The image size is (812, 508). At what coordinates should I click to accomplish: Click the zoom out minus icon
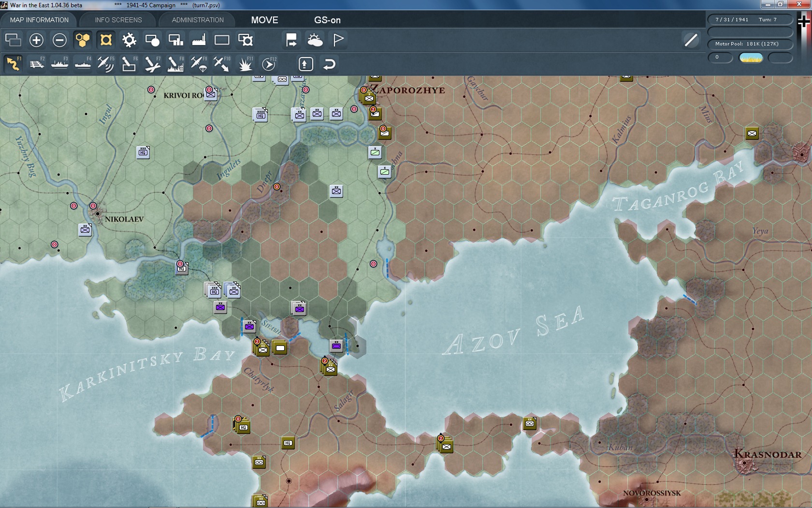59,40
